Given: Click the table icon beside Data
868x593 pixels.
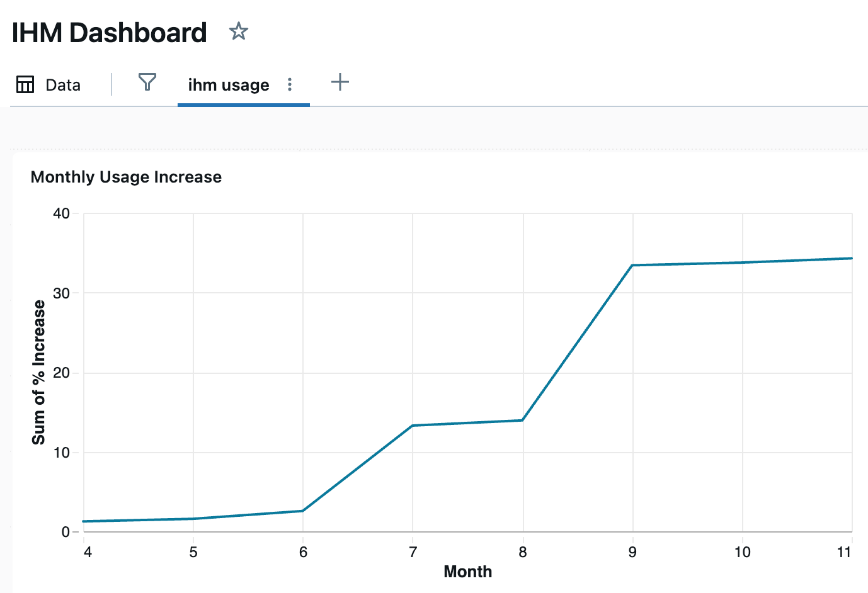Looking at the screenshot, I should coord(25,84).
